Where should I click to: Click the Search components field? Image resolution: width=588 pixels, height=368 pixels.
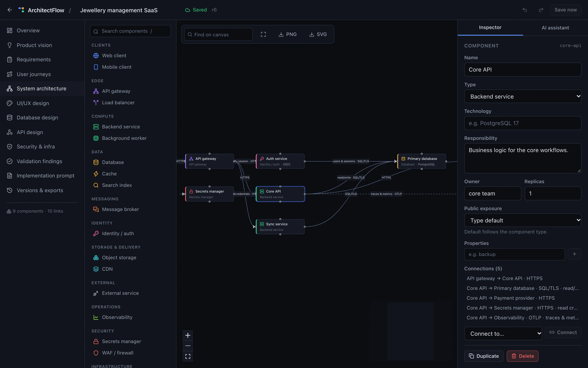click(130, 31)
